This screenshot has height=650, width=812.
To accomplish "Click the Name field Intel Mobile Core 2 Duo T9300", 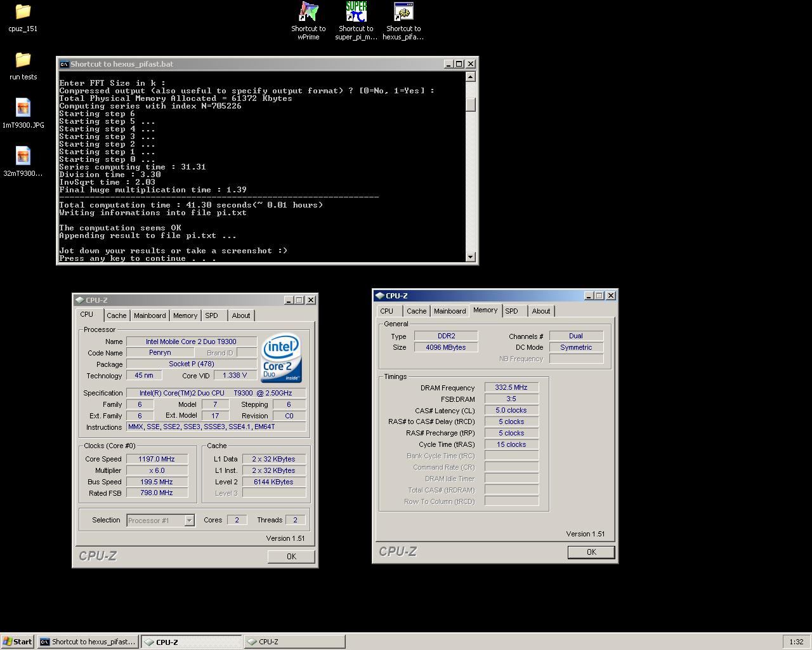I will (191, 342).
